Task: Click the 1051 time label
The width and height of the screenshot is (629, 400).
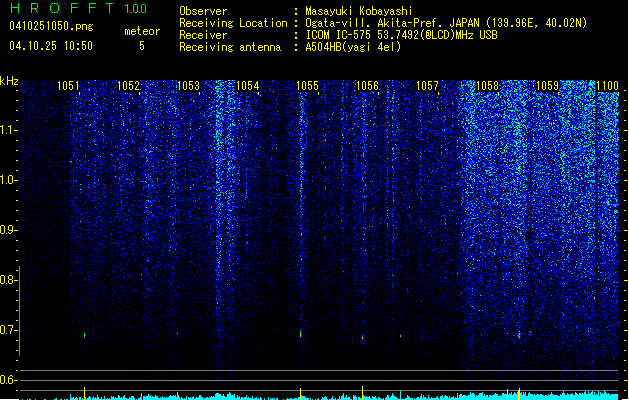Action: click(x=68, y=86)
